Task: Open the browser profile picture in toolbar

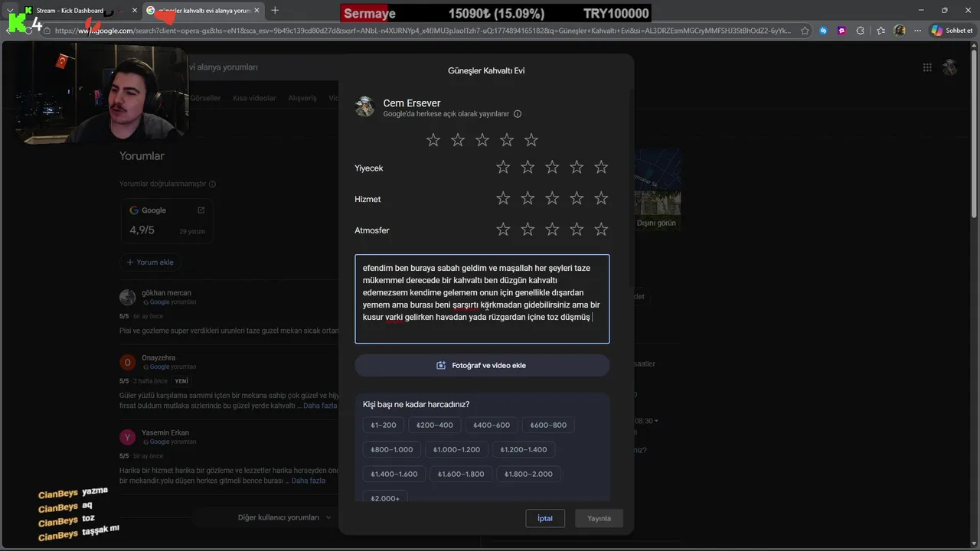Action: click(x=900, y=31)
